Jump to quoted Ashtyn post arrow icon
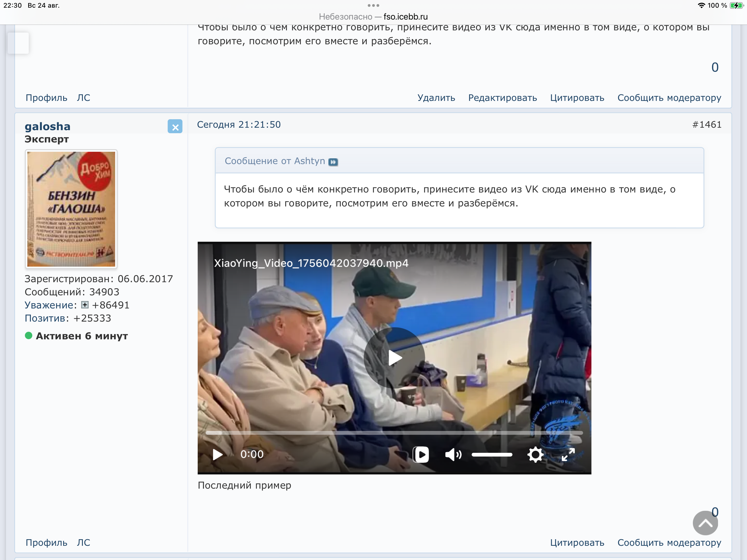The image size is (747, 560). click(x=333, y=162)
